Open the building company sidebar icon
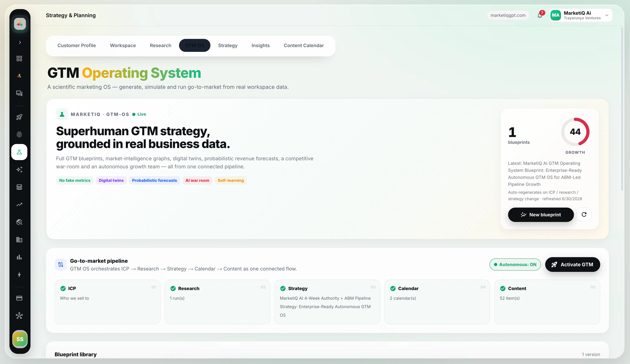The height and width of the screenshot is (364, 630). click(x=19, y=239)
